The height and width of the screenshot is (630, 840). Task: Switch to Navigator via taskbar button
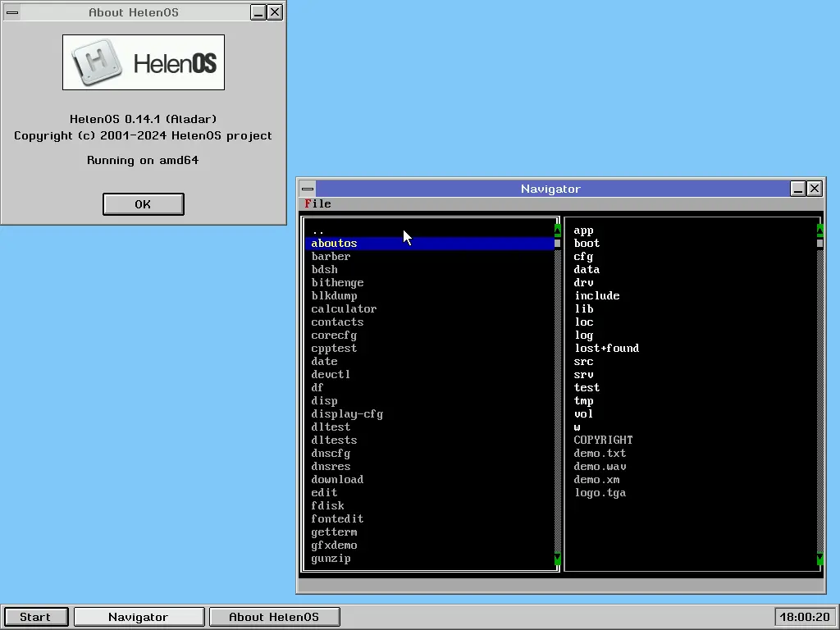pyautogui.click(x=139, y=617)
